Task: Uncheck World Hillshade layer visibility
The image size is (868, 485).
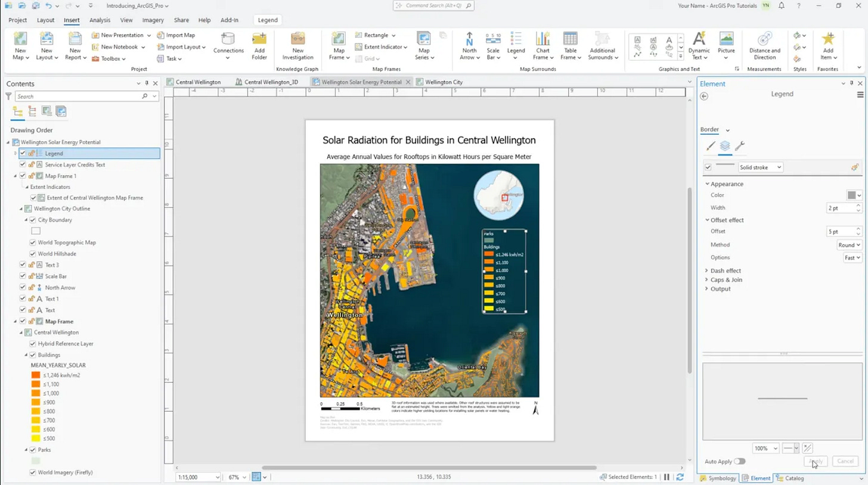Action: point(33,254)
